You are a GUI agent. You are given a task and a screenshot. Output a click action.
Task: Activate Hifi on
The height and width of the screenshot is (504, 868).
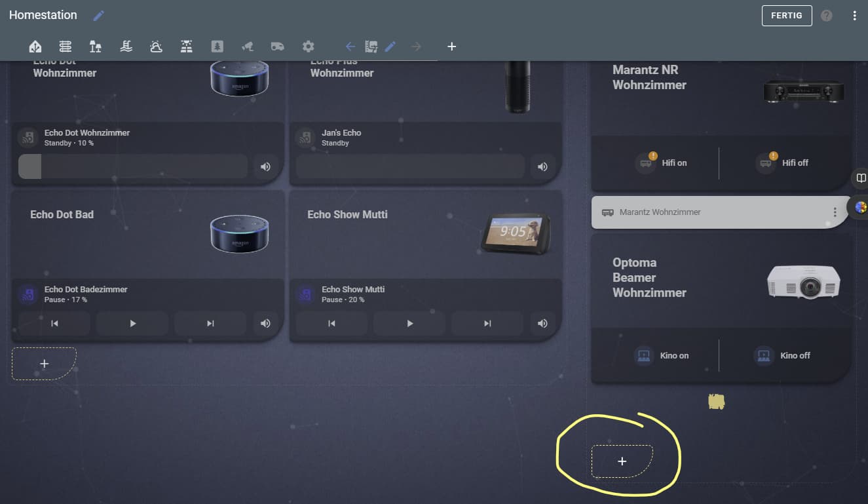click(x=661, y=163)
